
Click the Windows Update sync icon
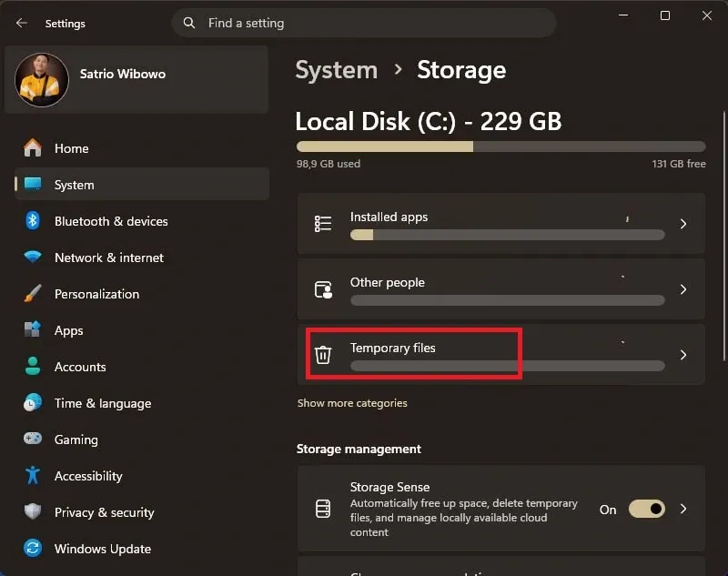pyautogui.click(x=33, y=549)
